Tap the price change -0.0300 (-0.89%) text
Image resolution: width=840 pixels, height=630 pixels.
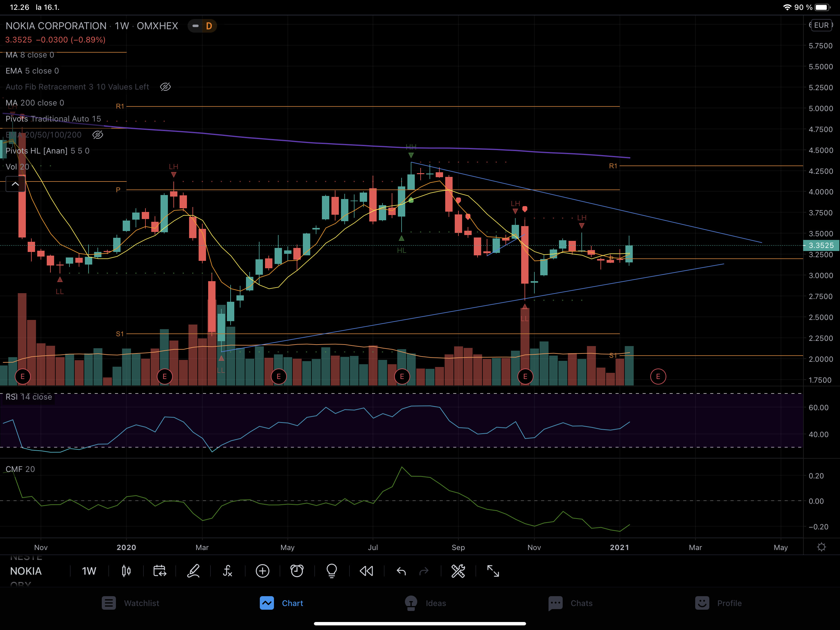click(71, 39)
